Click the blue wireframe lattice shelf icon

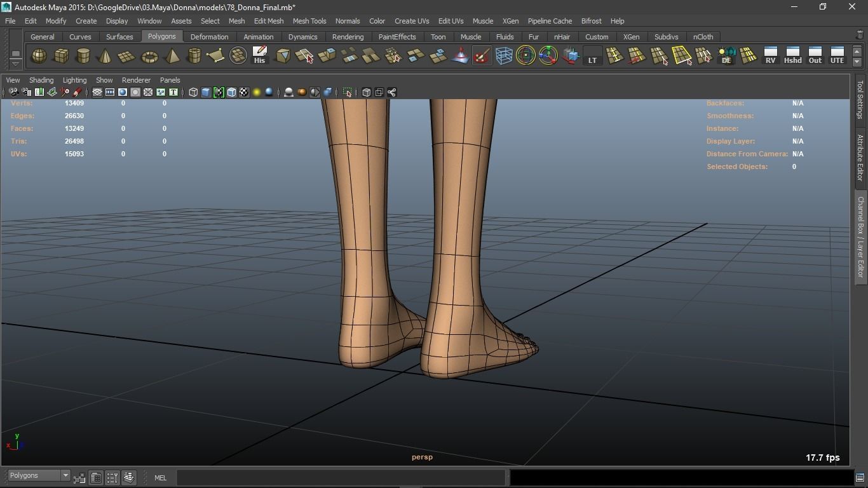(504, 56)
